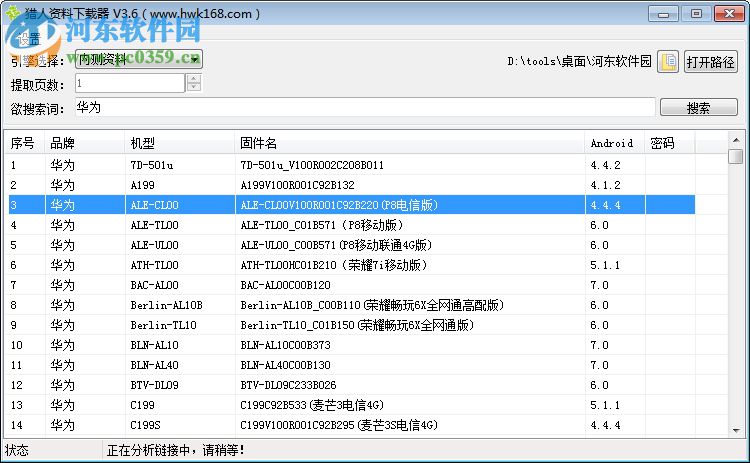
Task: Increase page count with up spinner arrow
Action: click(x=194, y=79)
